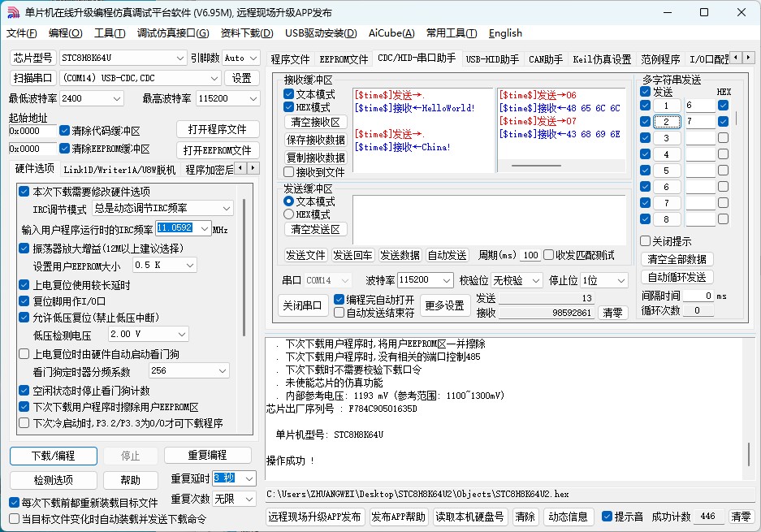The height and width of the screenshot is (532, 761).
Task: Open the minimum baud rate 2400 dropdown
Action: point(116,98)
